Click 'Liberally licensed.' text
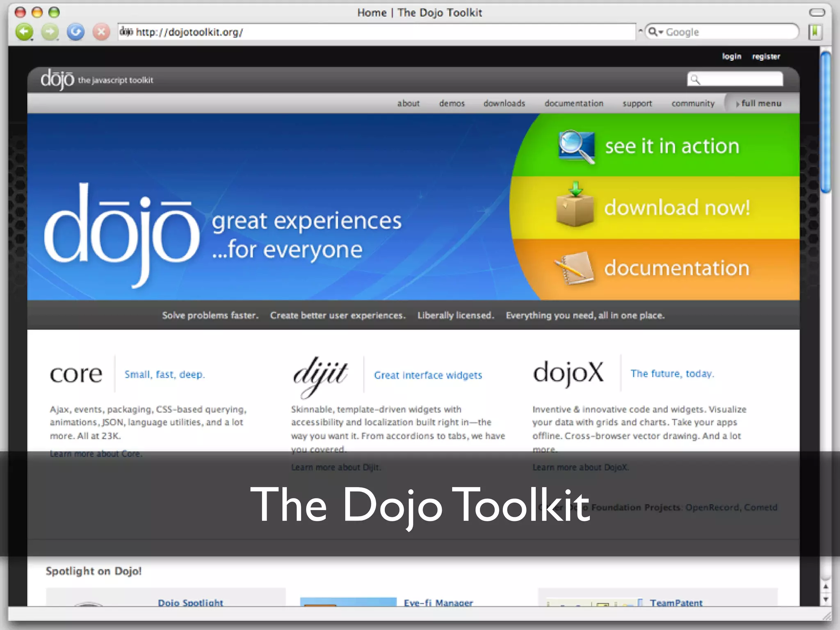Image resolution: width=840 pixels, height=630 pixels. pyautogui.click(x=456, y=315)
